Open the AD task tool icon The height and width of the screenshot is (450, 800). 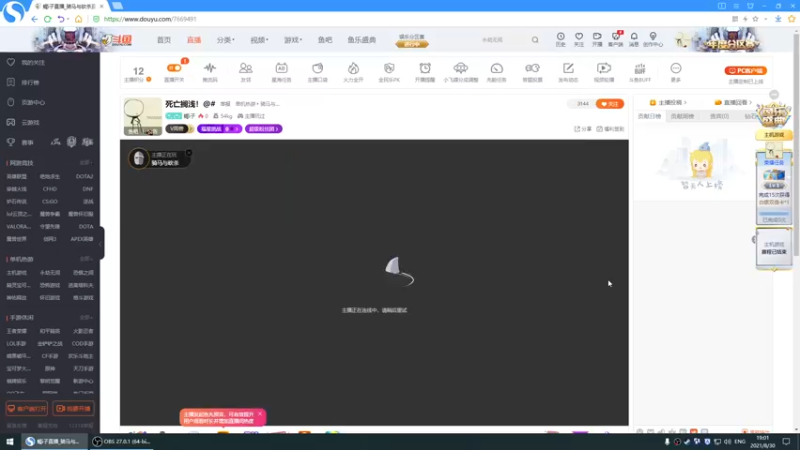coord(281,72)
